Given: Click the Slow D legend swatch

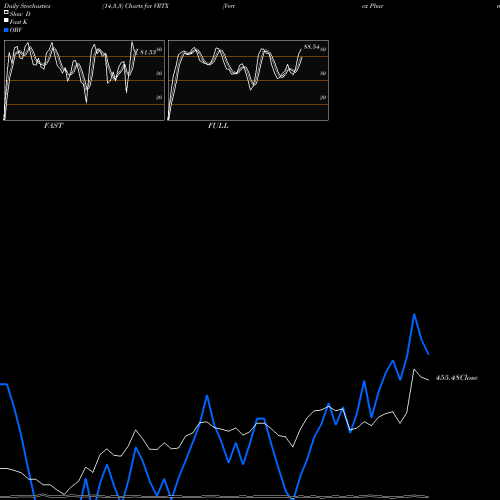Looking at the screenshot, I should 6,12.
